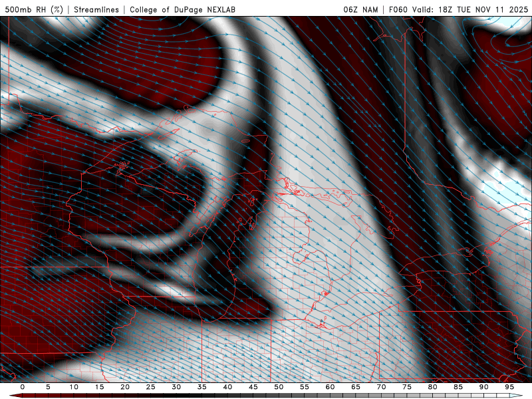This screenshot has height=399, width=532.
Task: Select the '06Z NAM' model run label
Action: click(x=360, y=9)
